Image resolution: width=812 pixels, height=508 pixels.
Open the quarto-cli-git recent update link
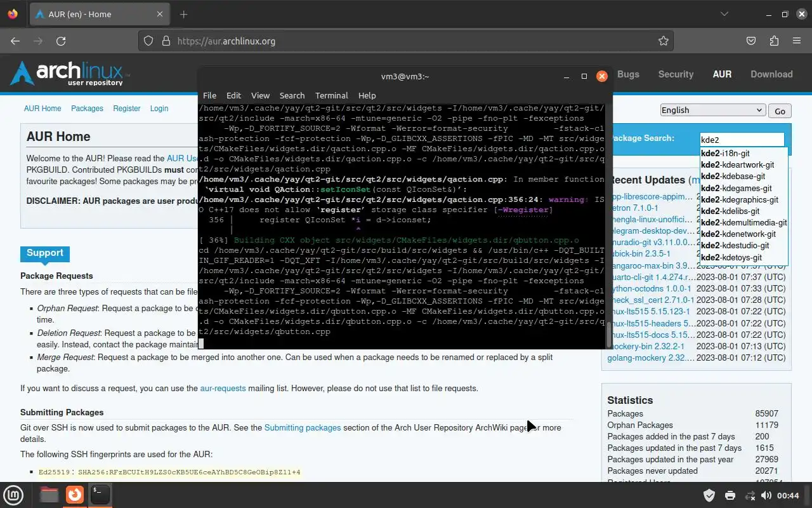point(651,277)
